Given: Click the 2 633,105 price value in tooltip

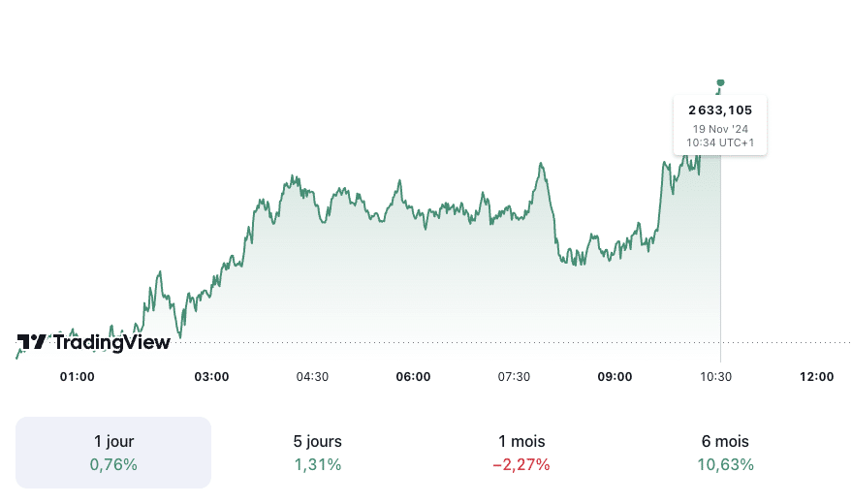Looking at the screenshot, I should (x=720, y=110).
